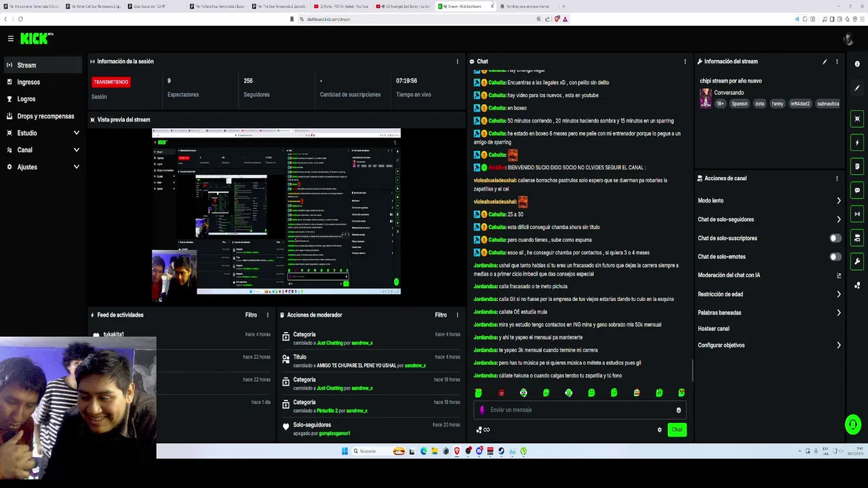Image resolution: width=868 pixels, height=488 pixels.
Task: Toggle the channel actions widget icon in the sidebar
Action: point(857,238)
